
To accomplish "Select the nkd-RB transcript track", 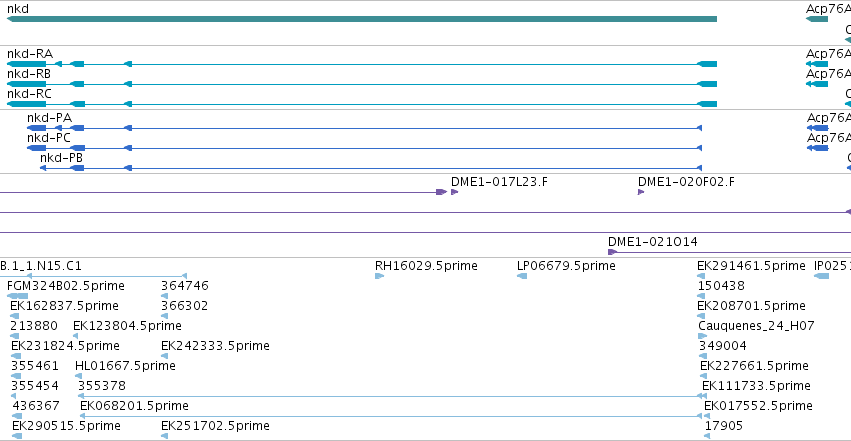I will [x=362, y=84].
